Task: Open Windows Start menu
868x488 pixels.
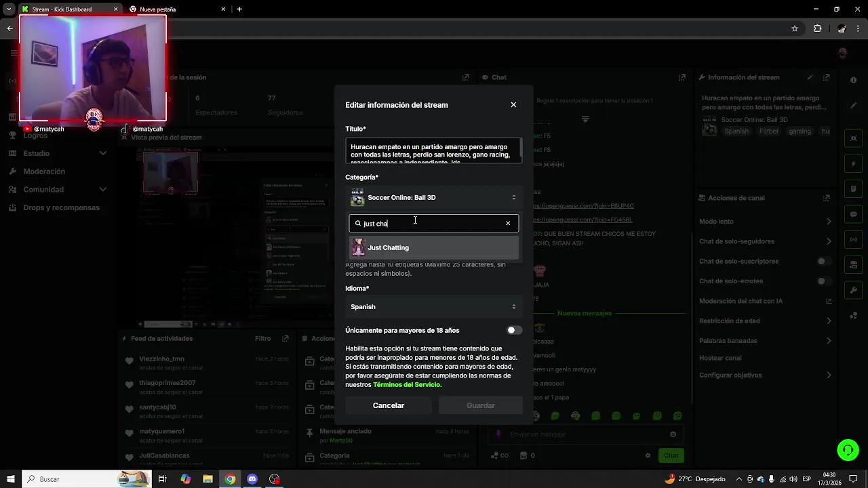Action: [x=10, y=479]
